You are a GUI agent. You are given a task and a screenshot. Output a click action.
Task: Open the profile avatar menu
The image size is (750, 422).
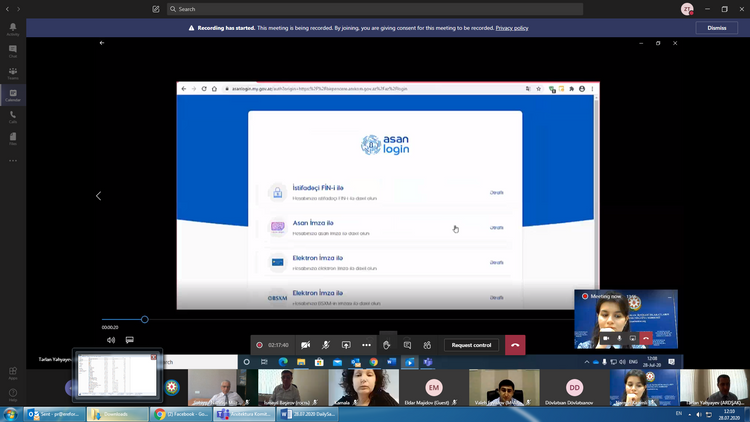[687, 9]
